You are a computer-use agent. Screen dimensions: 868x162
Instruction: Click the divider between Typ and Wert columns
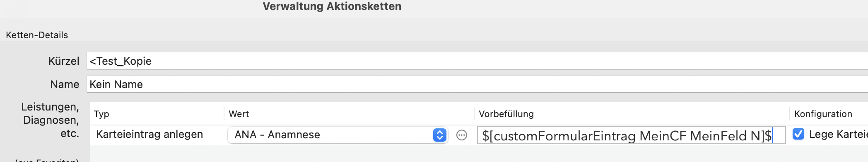(224, 114)
